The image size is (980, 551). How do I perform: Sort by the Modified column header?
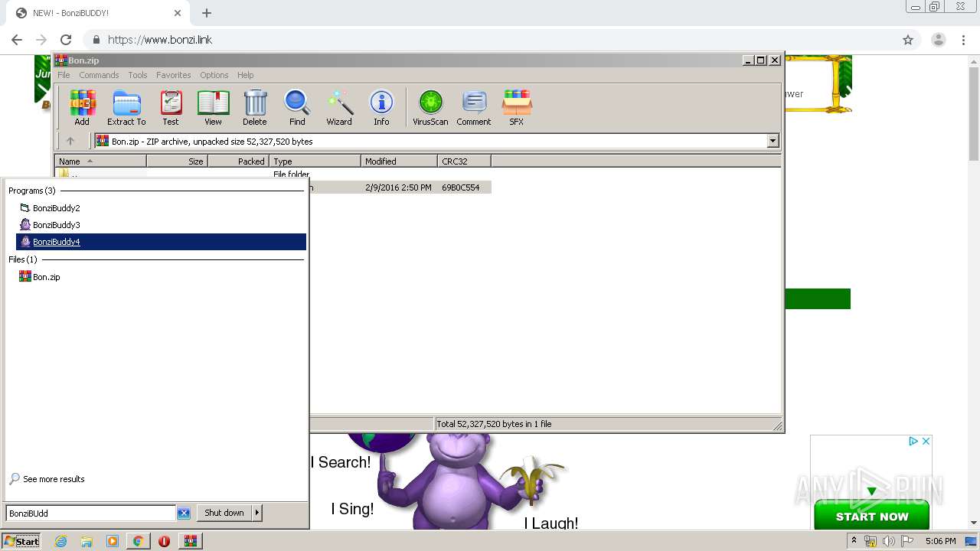(399, 161)
